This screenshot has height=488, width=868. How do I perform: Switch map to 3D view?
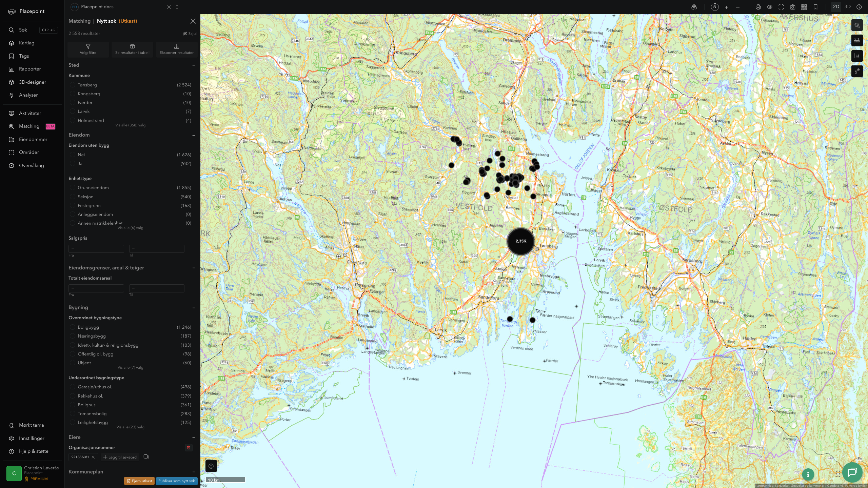click(848, 7)
